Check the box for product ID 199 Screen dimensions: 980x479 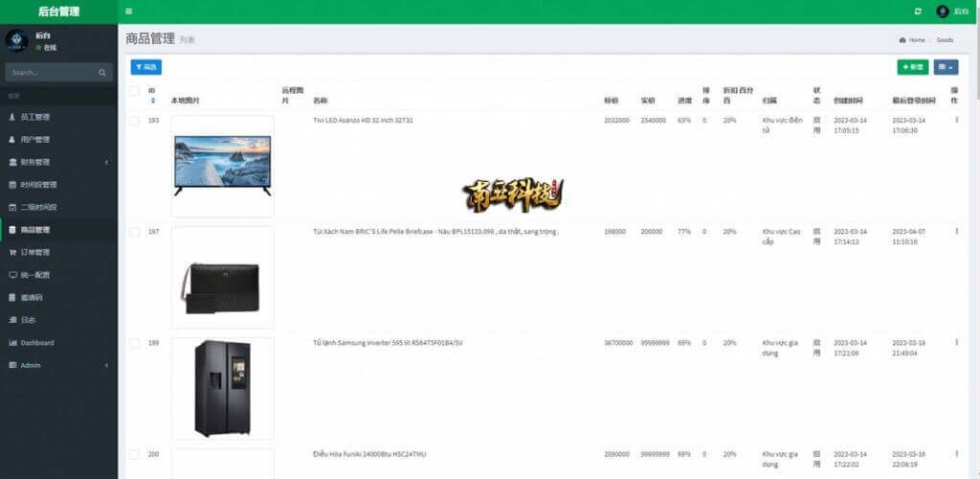click(x=134, y=343)
